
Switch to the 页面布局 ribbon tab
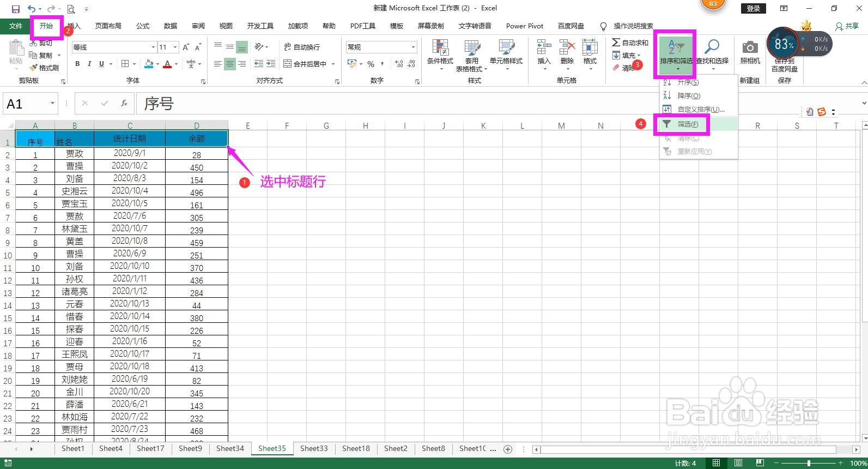(x=108, y=26)
